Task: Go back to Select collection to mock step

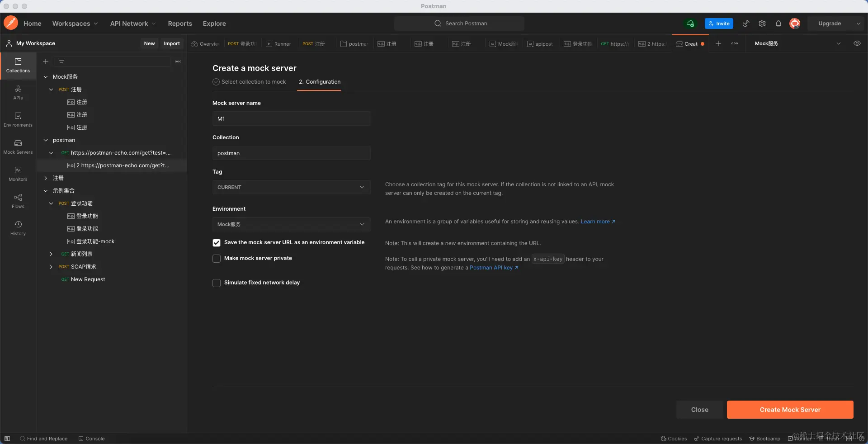Action: point(249,82)
